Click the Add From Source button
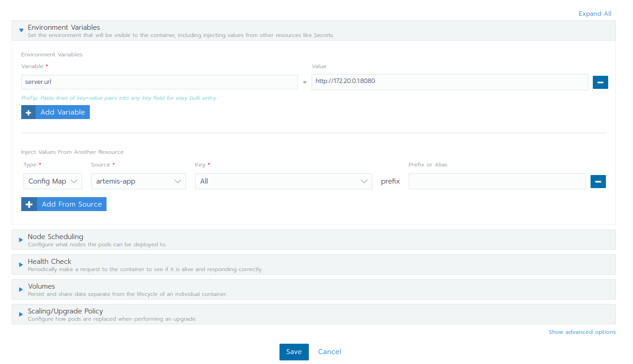This screenshot has width=633, height=364. [x=71, y=204]
